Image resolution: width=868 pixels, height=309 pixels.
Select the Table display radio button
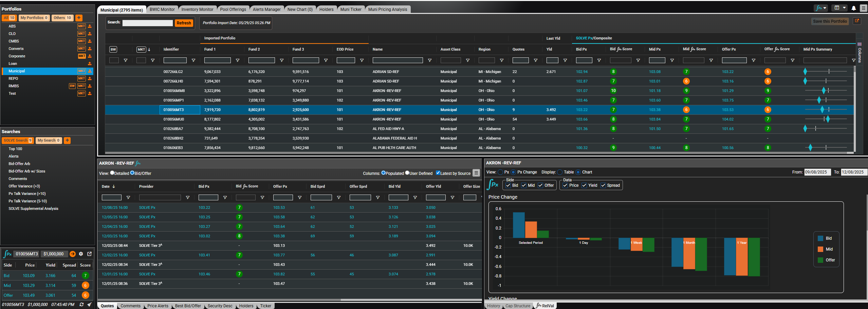560,172
